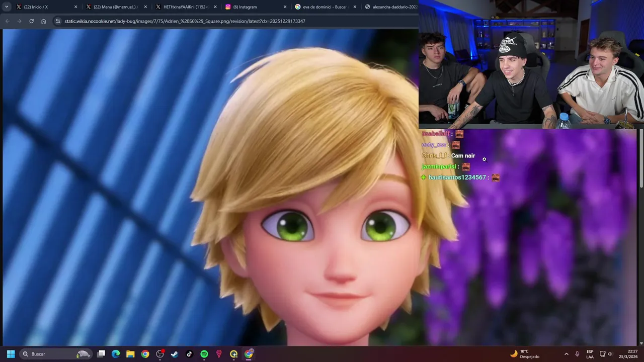644x362 pixels.
Task: Click the emote next to jazminparisi
Action: [466, 166]
